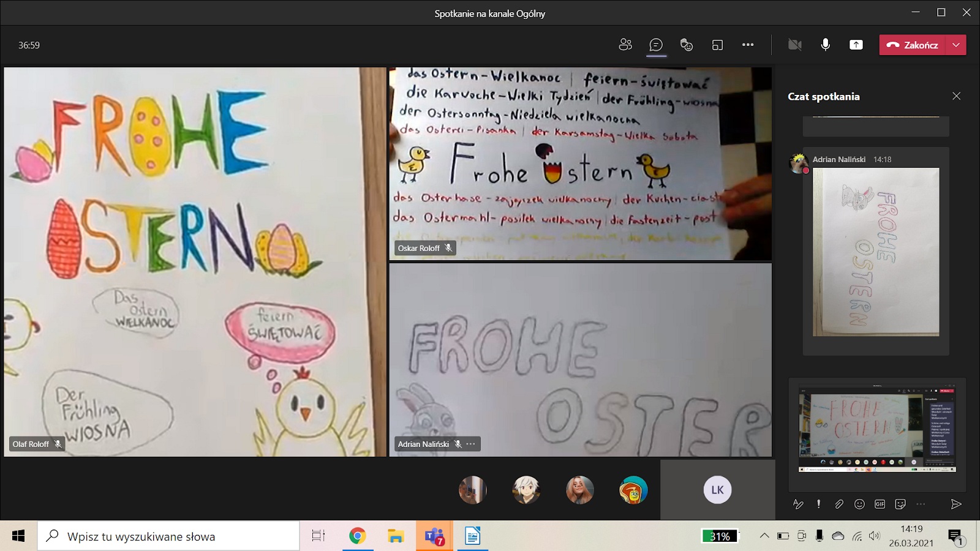Send the chat message with the arrow icon
Viewport: 980px width, 551px height.
(956, 504)
